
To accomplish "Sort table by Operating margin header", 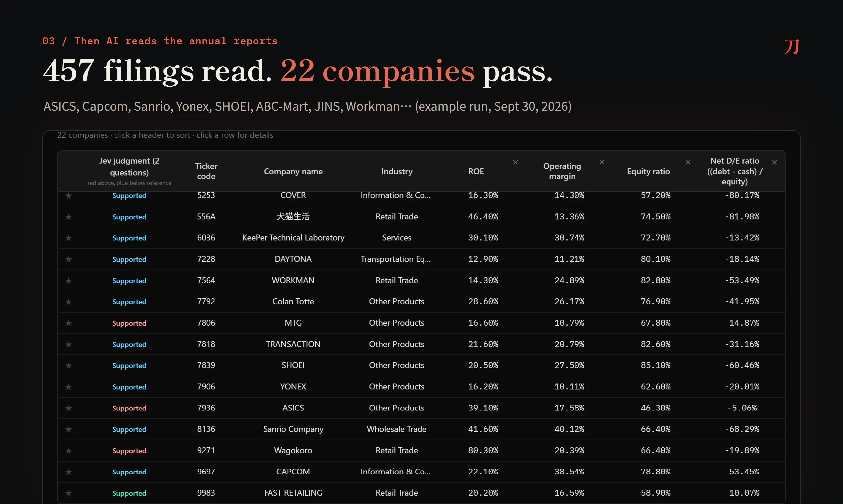I will [x=562, y=171].
